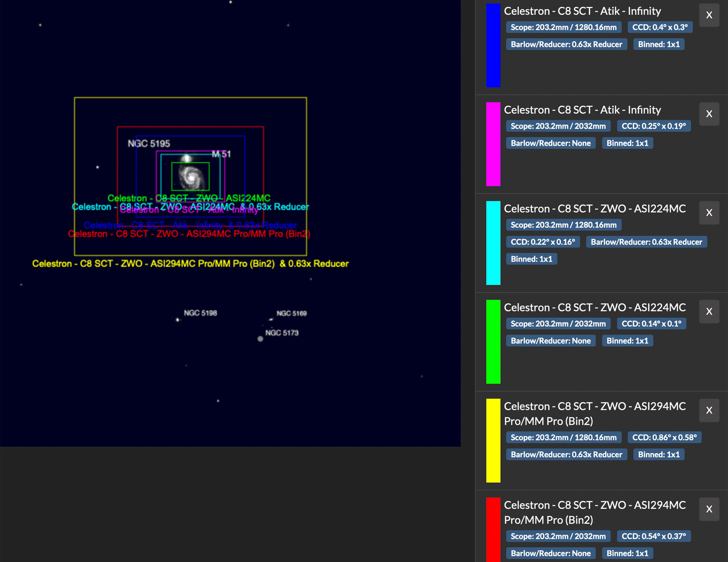Viewport: 728px width, 562px height.
Task: Click Barlow/Reducer None tag in red entry
Action: pos(550,553)
